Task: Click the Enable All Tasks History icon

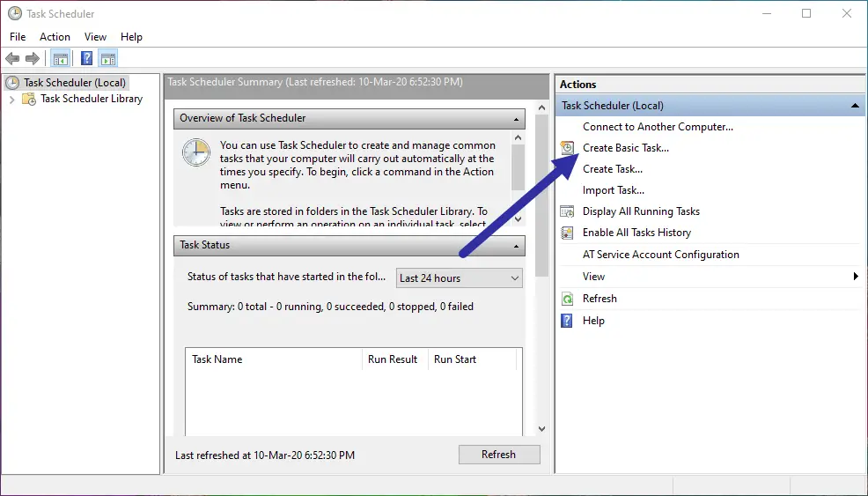Action: tap(568, 233)
